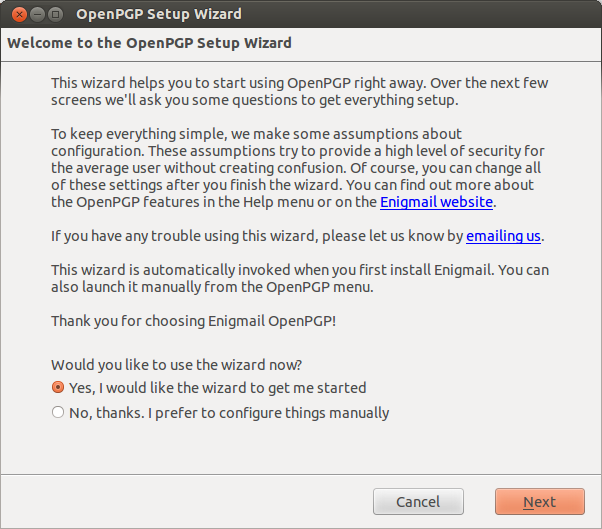Follow the 'emailing us' link
Image resolution: width=602 pixels, height=529 pixels.
(x=503, y=236)
